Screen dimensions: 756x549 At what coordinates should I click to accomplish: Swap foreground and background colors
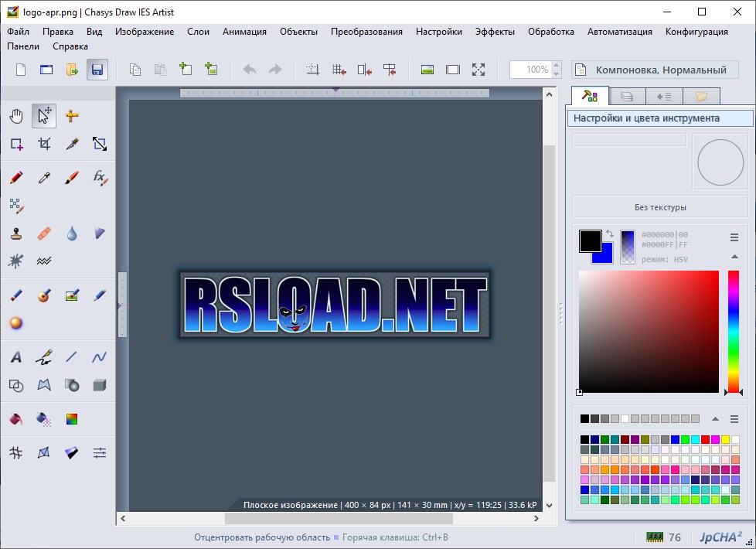(609, 234)
